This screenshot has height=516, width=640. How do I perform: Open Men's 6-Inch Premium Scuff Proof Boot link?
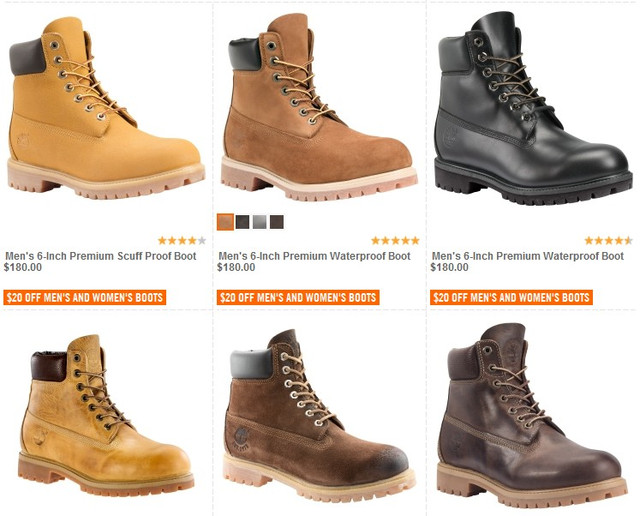coord(100,256)
